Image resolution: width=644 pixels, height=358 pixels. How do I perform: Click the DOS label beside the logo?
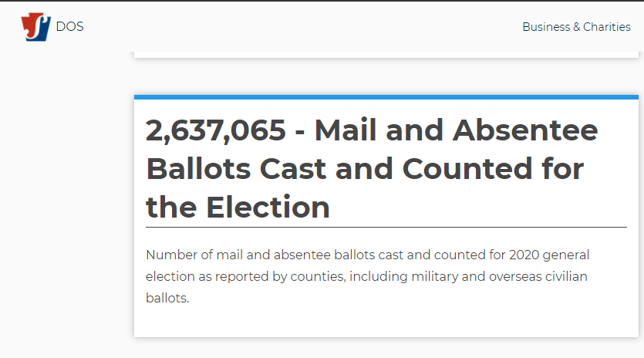[x=70, y=27]
